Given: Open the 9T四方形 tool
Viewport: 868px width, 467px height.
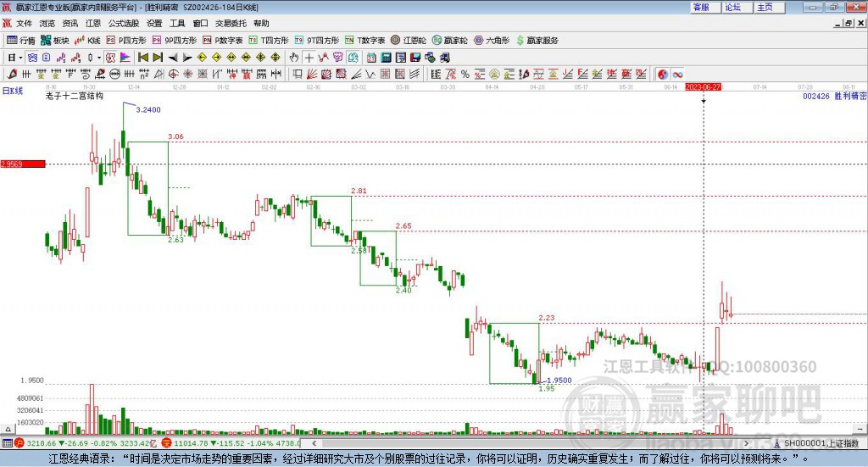Looking at the screenshot, I should 317,41.
